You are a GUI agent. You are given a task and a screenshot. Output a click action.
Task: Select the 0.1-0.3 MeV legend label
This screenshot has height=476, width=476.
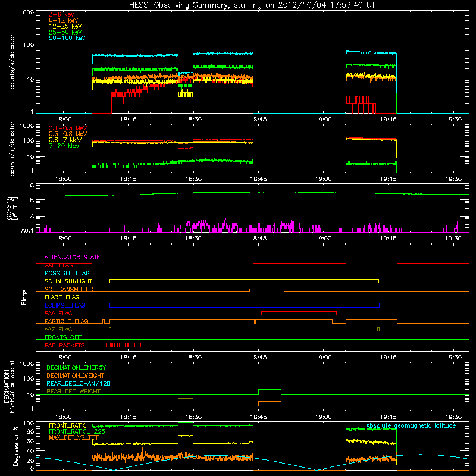point(68,128)
